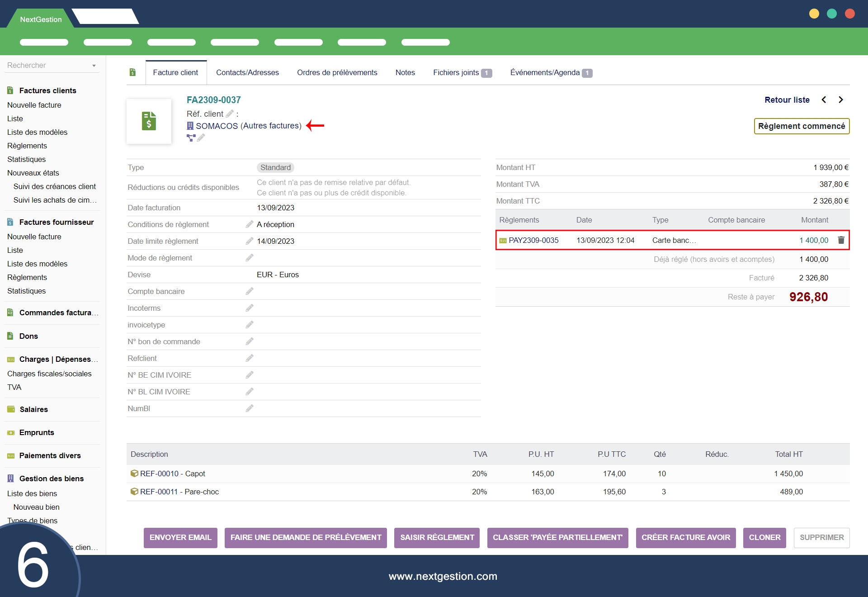Open SOMACOS customer link
The width and height of the screenshot is (868, 597).
point(217,126)
